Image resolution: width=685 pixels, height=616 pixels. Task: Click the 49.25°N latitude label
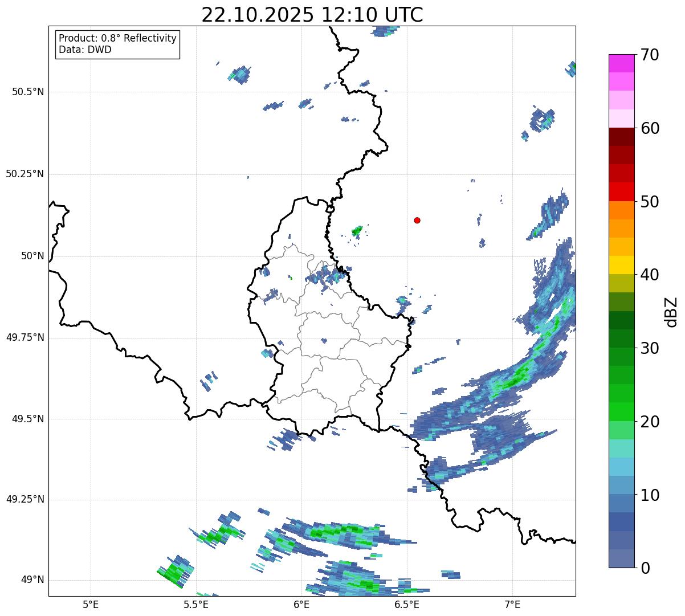(25, 499)
